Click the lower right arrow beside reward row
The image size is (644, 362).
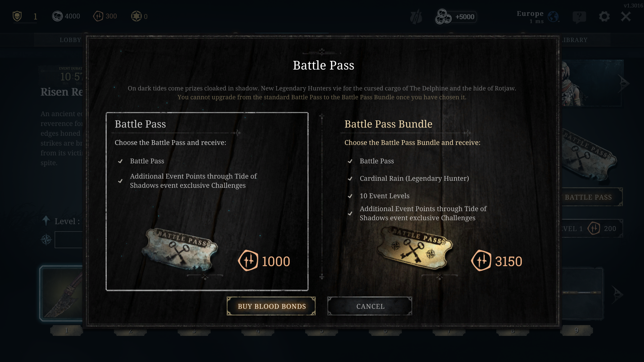(x=618, y=294)
